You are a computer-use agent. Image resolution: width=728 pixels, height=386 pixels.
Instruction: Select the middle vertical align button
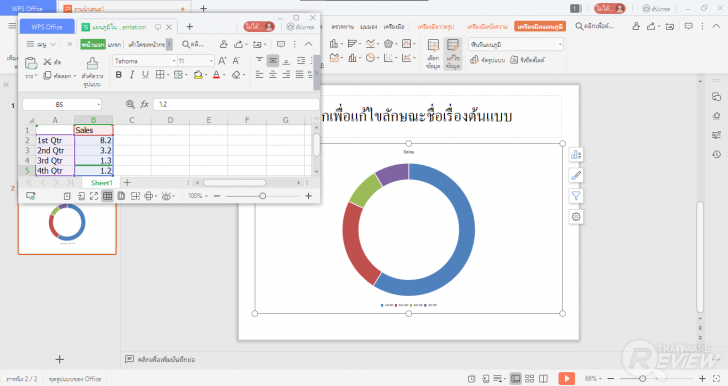(x=273, y=61)
